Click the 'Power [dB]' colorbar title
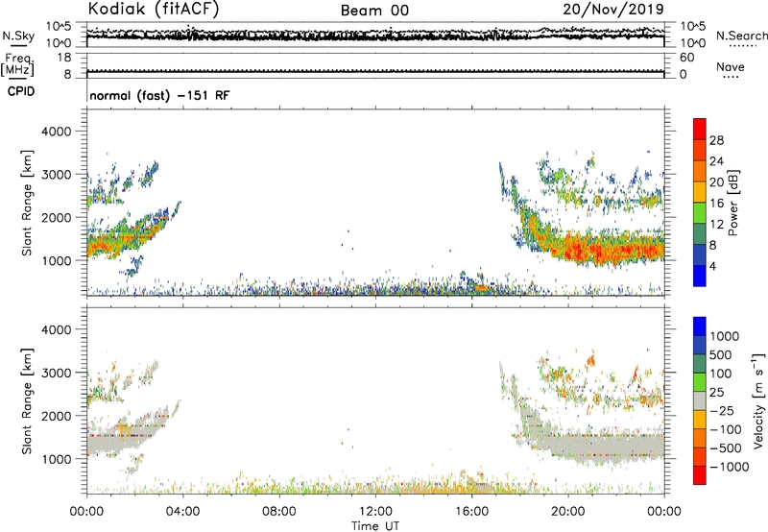 [x=732, y=203]
